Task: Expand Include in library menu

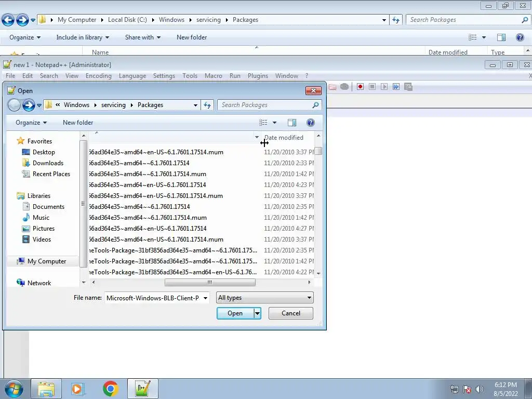Action: click(x=83, y=37)
